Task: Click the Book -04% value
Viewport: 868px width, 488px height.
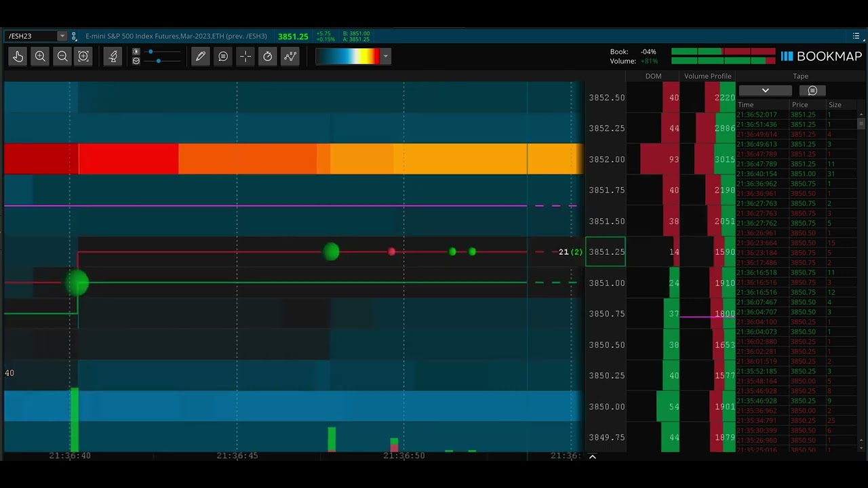Action: (x=648, y=52)
